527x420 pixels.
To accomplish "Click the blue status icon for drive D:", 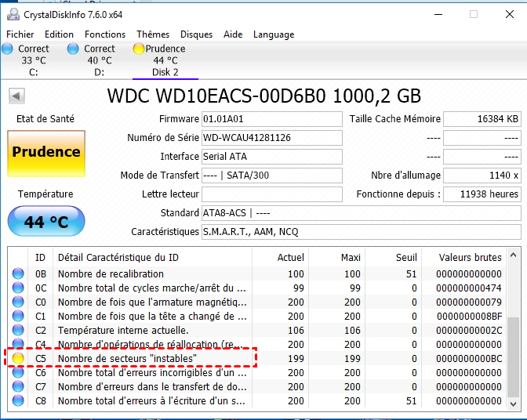I will 73,49.
